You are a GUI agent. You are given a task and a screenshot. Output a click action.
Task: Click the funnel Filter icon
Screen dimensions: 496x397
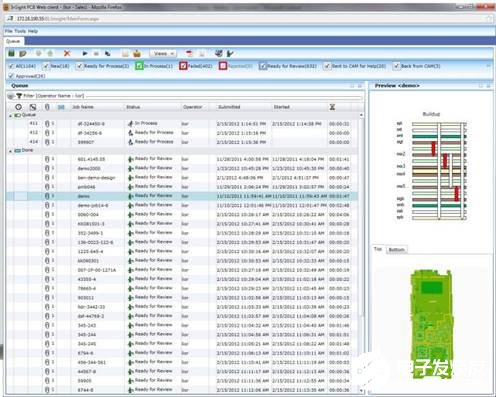19,96
